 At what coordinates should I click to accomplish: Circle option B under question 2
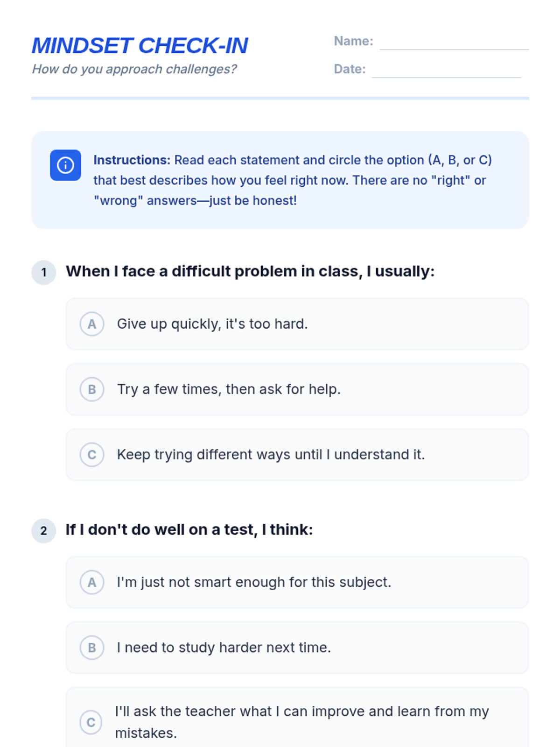[x=92, y=648]
